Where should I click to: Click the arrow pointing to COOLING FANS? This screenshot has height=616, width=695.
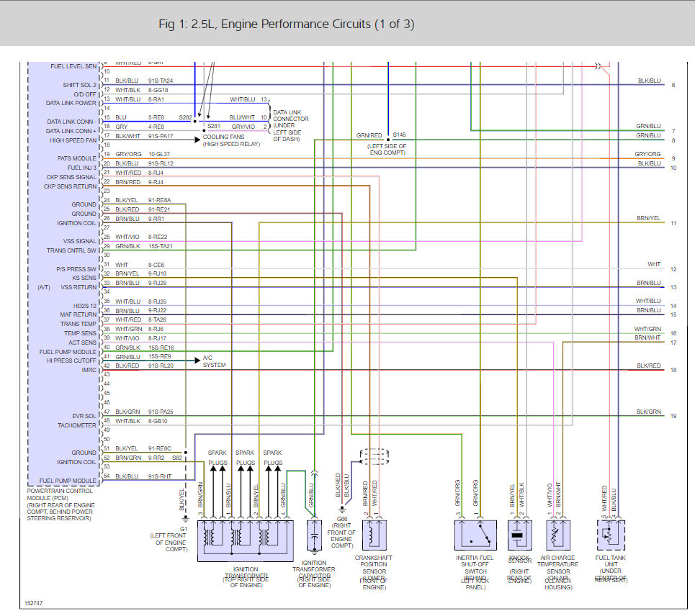click(x=197, y=140)
